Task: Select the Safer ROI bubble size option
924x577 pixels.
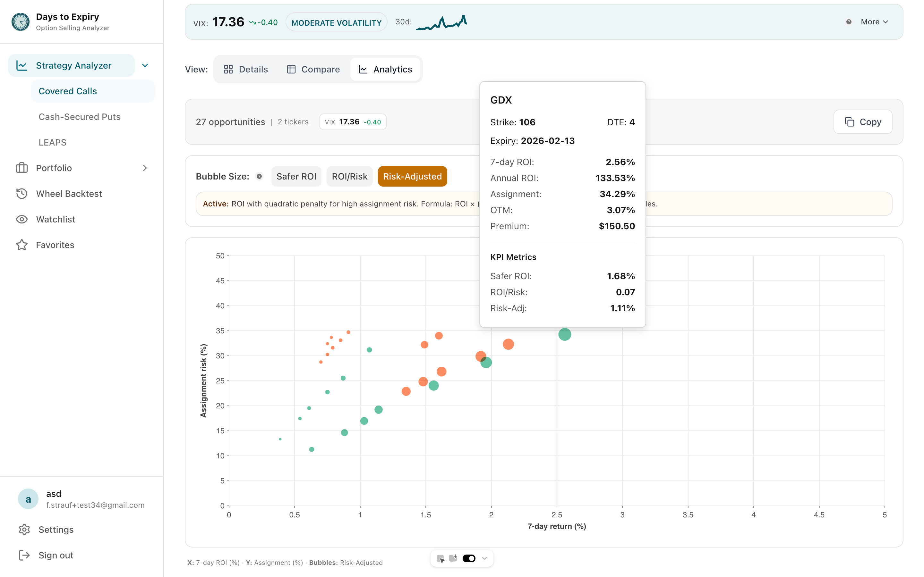Action: click(296, 176)
